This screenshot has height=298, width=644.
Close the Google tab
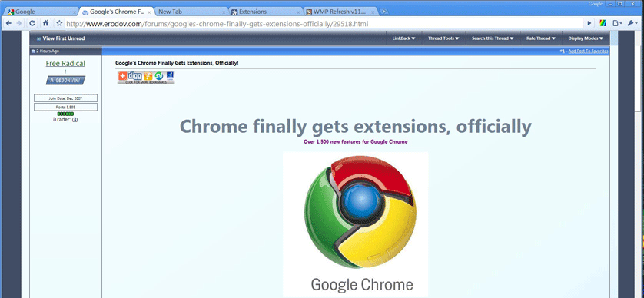[x=74, y=12]
